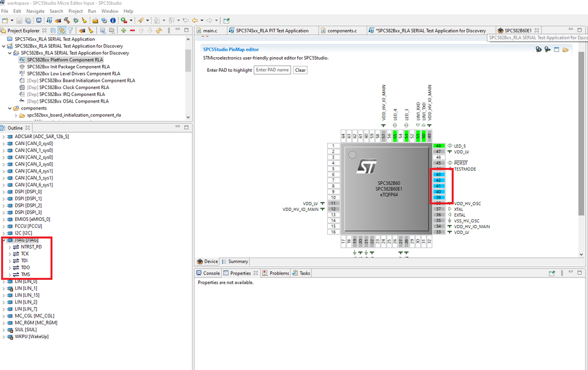Click the green plus Add component icon
The height and width of the screenshot is (370, 588).
pos(124,31)
